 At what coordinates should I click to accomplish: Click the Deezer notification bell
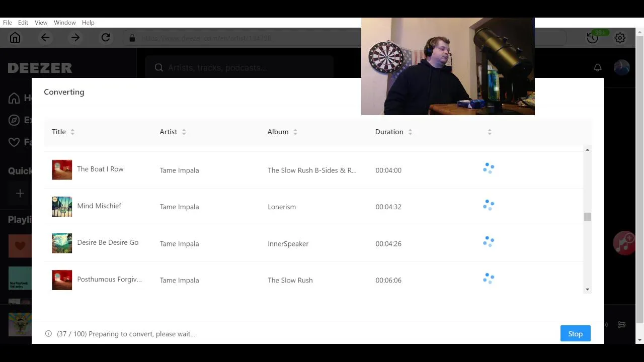click(x=598, y=67)
